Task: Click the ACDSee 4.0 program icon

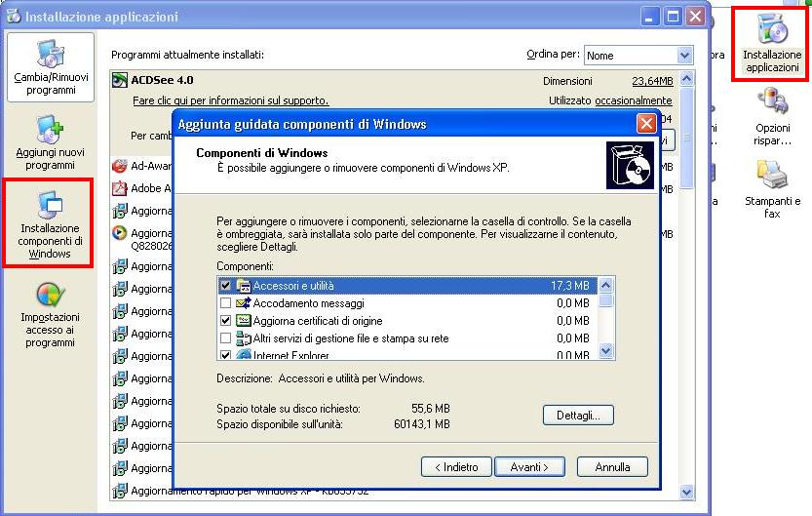Action: 120,80
